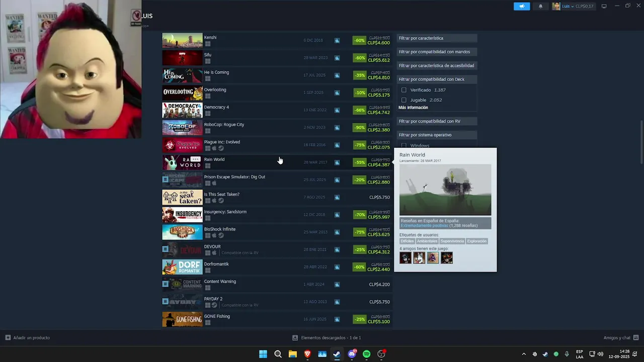Click the downloads icon in bottom bar
Viewport: 644px width, 362px height.
coord(295,338)
